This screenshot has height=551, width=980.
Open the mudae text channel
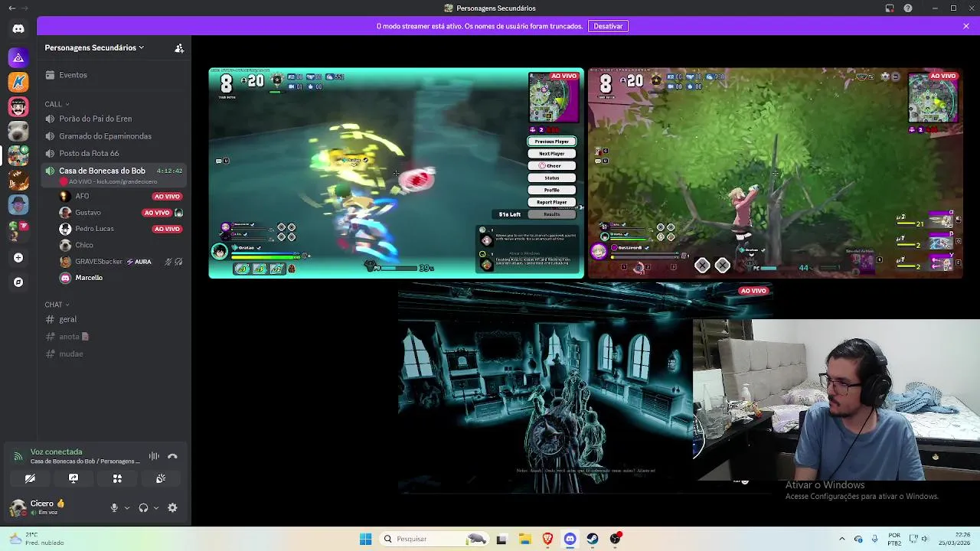(115, 354)
